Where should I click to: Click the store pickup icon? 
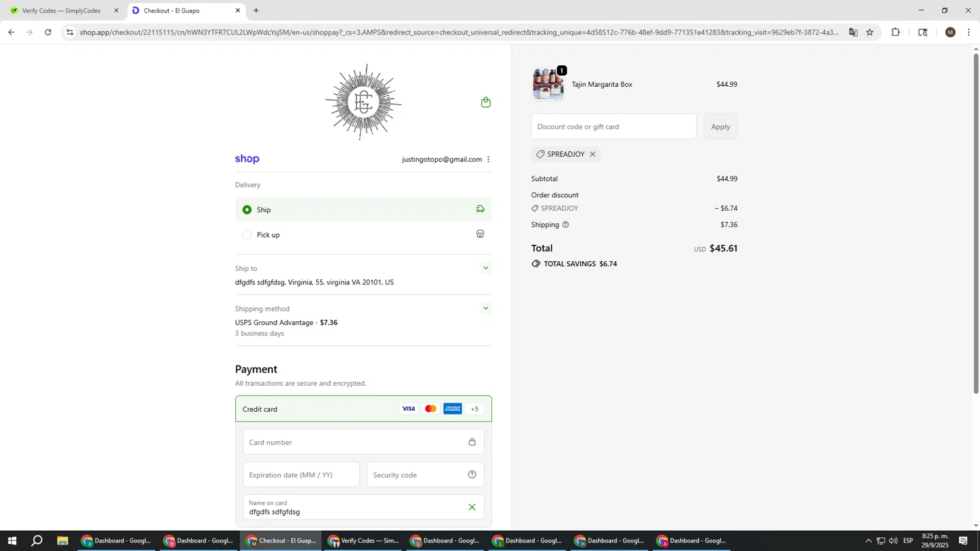pos(480,234)
